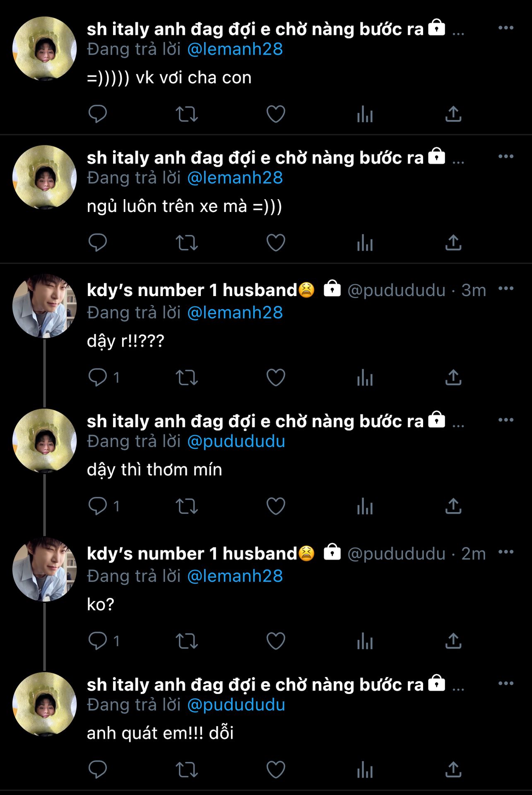Like the "anh quát em!!! dỗi" tweet
Screen dimensions: 532x795
pyautogui.click(x=276, y=770)
